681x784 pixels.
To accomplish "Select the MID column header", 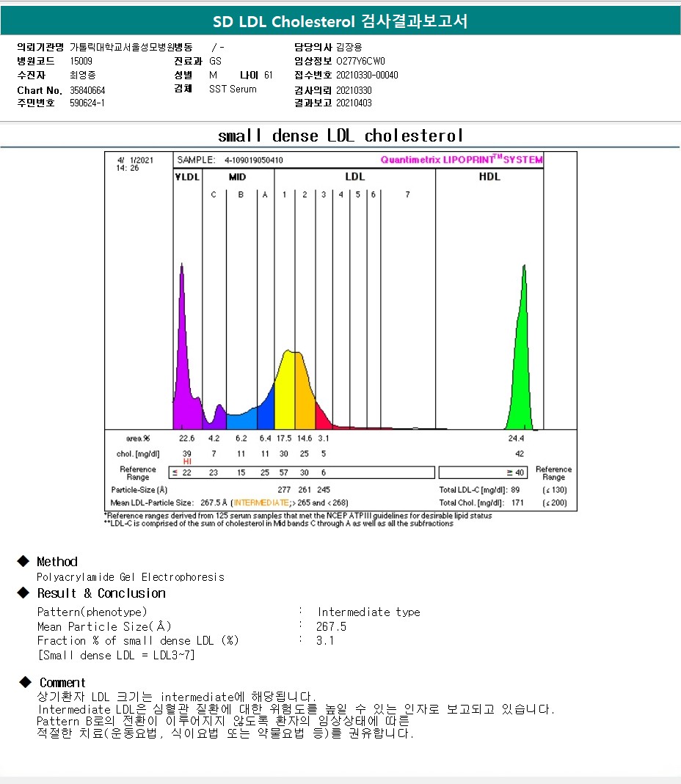I will [237, 177].
